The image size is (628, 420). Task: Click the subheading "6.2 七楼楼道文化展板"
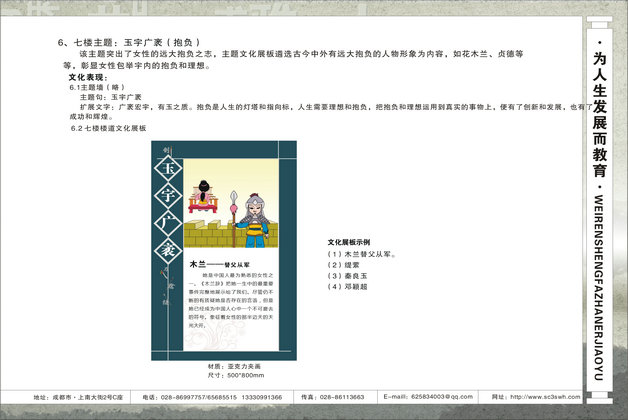click(109, 128)
